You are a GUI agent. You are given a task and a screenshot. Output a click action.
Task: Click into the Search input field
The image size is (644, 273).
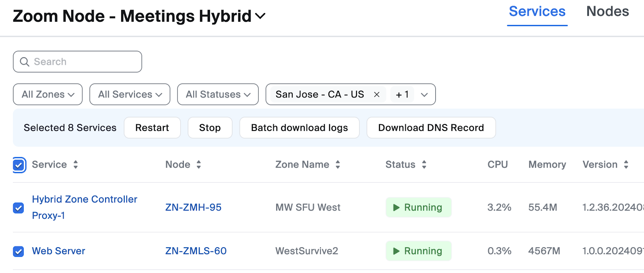click(x=85, y=62)
